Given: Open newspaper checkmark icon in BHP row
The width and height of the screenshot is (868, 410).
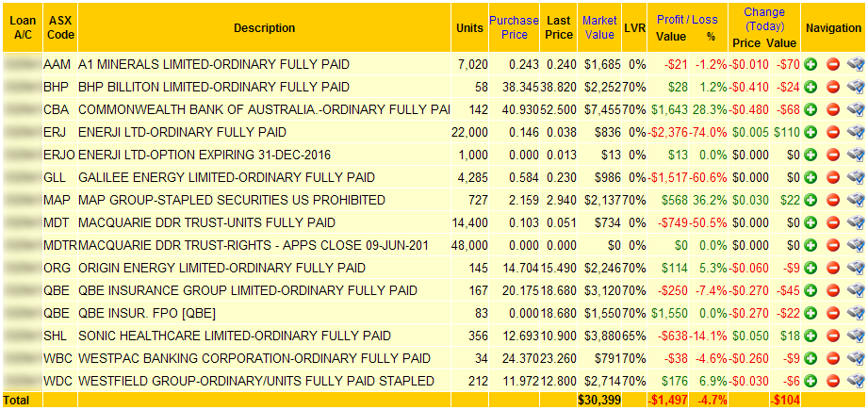Looking at the screenshot, I should (855, 87).
